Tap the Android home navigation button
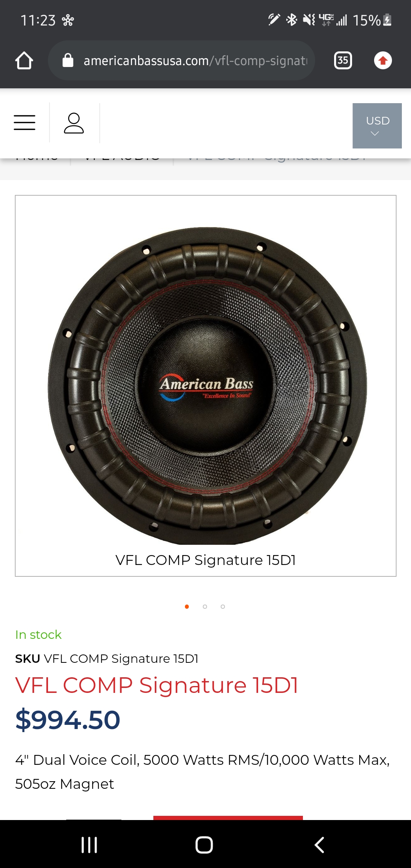Viewport: 411px width, 868px height. tap(204, 845)
